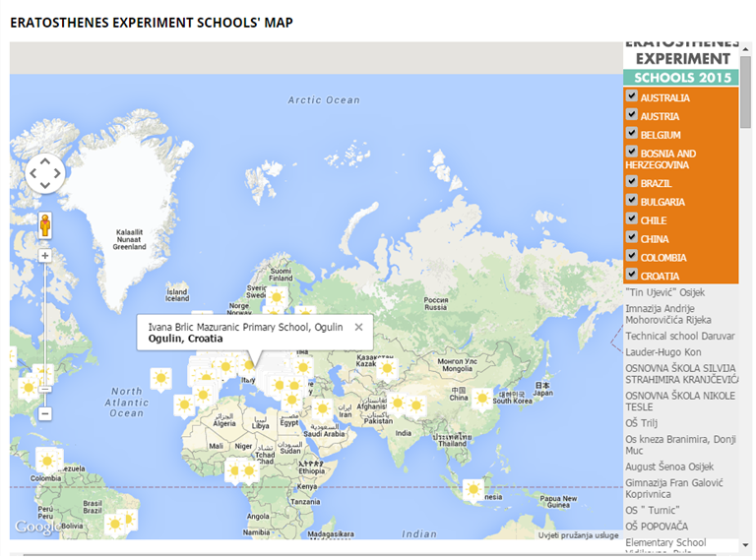Uncheck the BRAZIL checkbox
This screenshot has height=560, width=756.
[632, 181]
